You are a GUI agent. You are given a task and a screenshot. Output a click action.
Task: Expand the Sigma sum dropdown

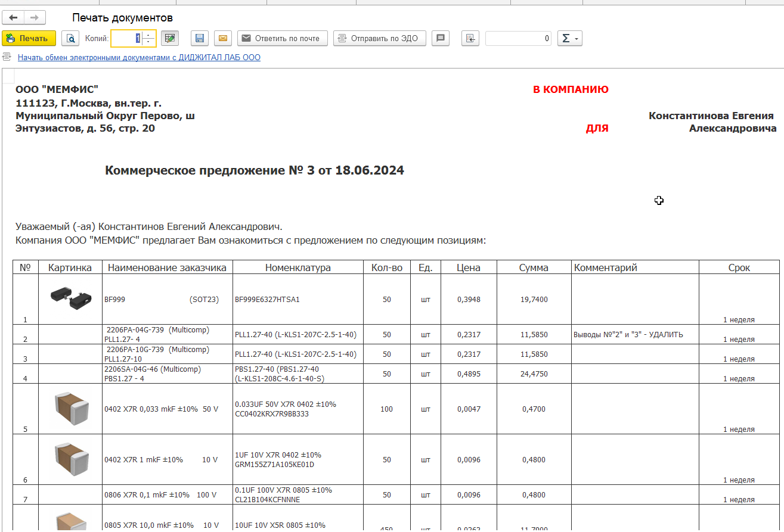[x=569, y=39]
